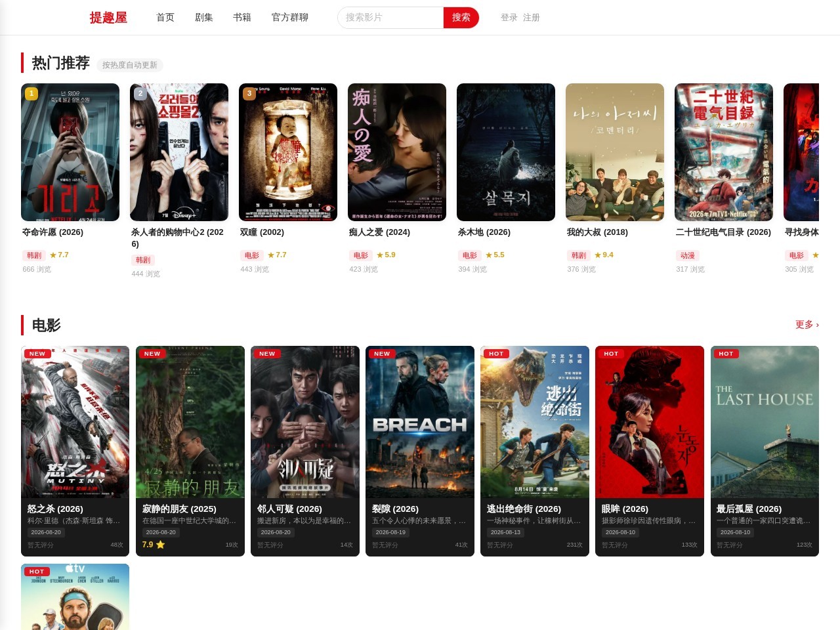The width and height of the screenshot is (840, 630).
Task: Click the rank 2 badge on 杀人者的购物中心2
Action: pyautogui.click(x=140, y=94)
